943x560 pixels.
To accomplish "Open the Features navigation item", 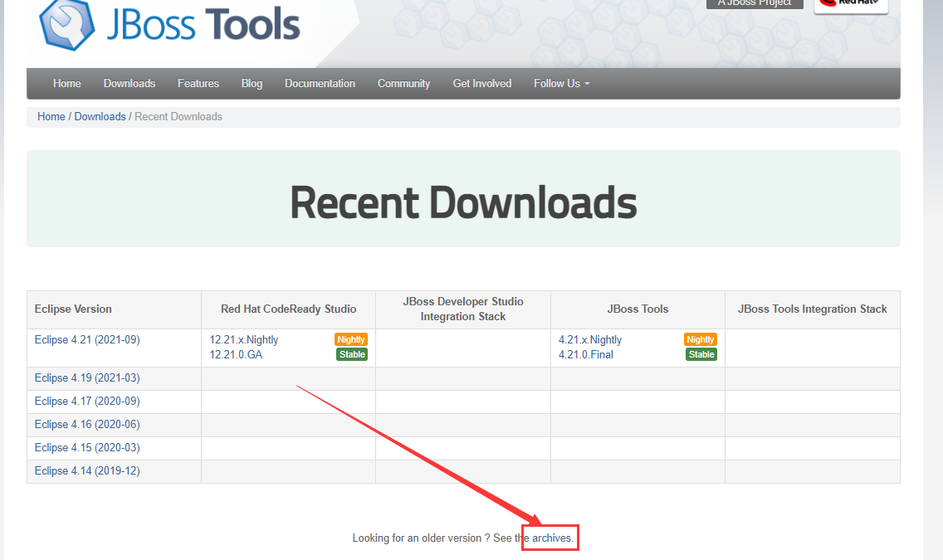I will click(198, 84).
